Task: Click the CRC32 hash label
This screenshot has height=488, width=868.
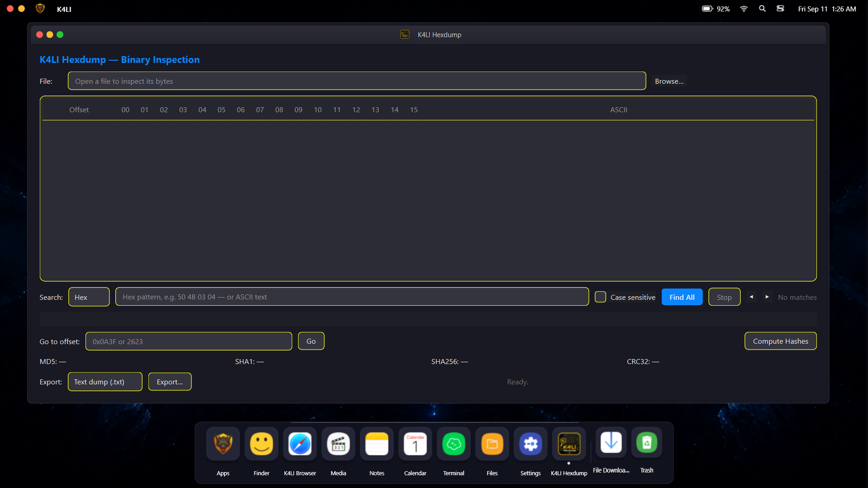Action: [x=643, y=362]
